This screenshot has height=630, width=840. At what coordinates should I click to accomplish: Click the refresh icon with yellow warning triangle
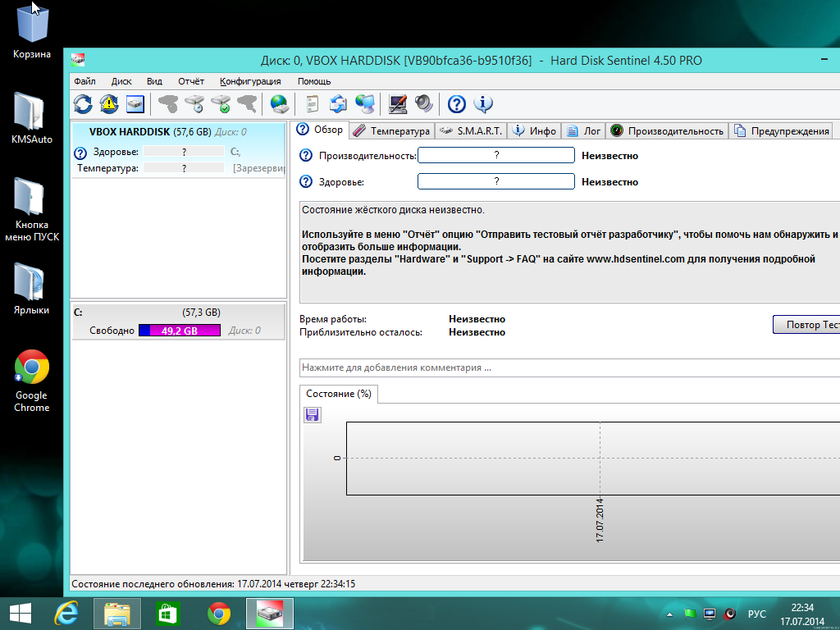109,104
